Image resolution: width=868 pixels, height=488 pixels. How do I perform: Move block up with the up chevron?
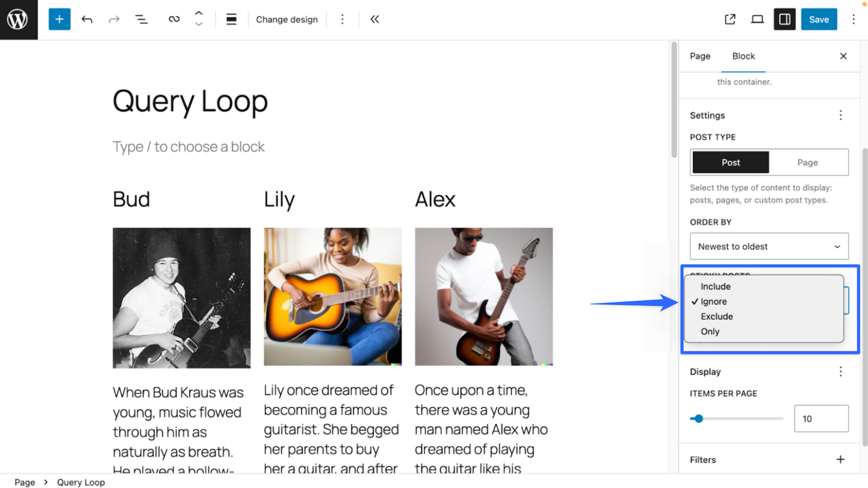tap(199, 14)
